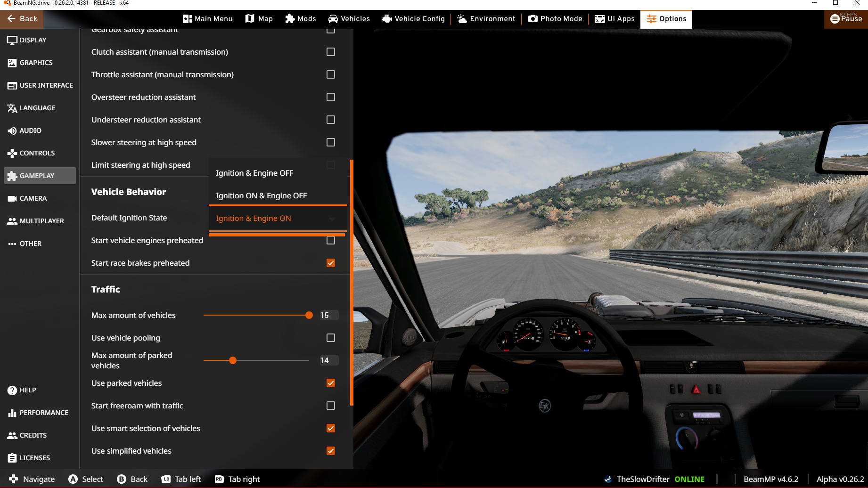Open the Photo Mode menu
The image size is (868, 488).
coord(555,19)
